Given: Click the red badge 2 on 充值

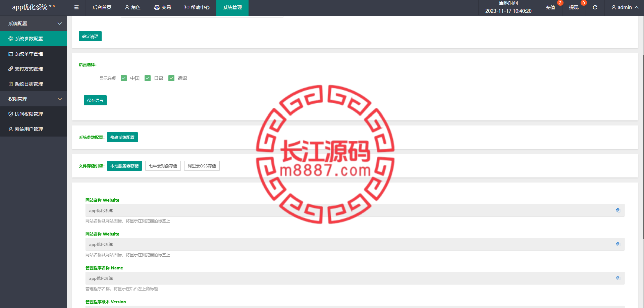Looking at the screenshot, I should (560, 3).
